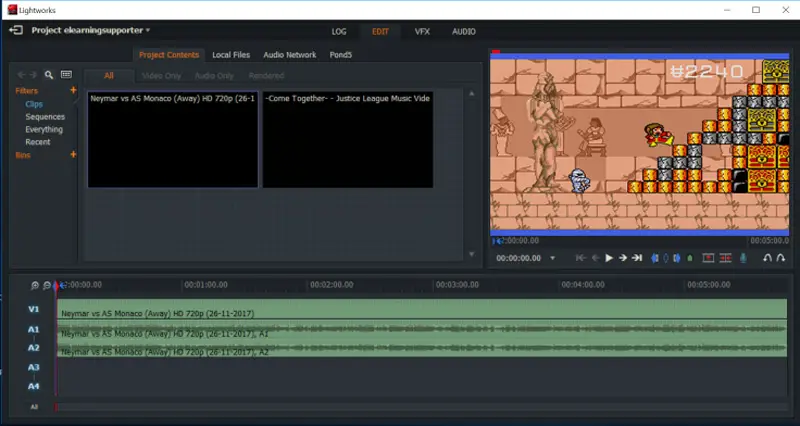Screen dimensions: 800x426
Task: Select the Come Together Justice League clip thumbnail
Action: pos(348,140)
